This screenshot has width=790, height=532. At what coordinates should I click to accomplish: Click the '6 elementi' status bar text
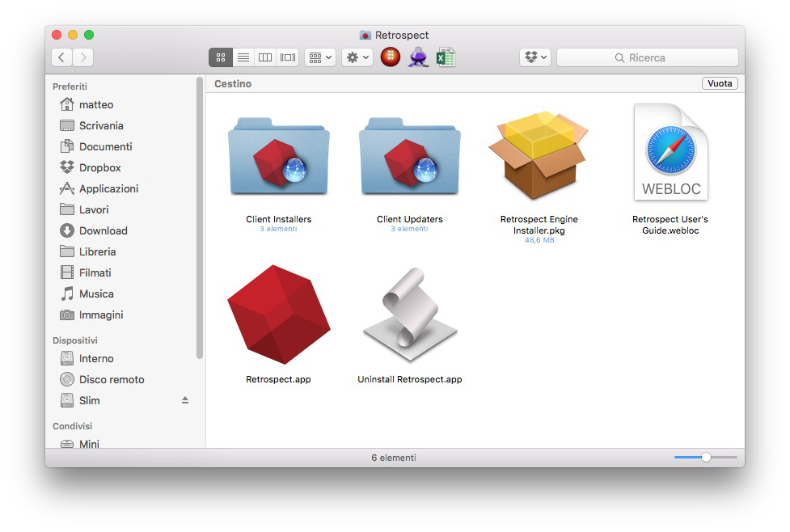[x=394, y=458]
